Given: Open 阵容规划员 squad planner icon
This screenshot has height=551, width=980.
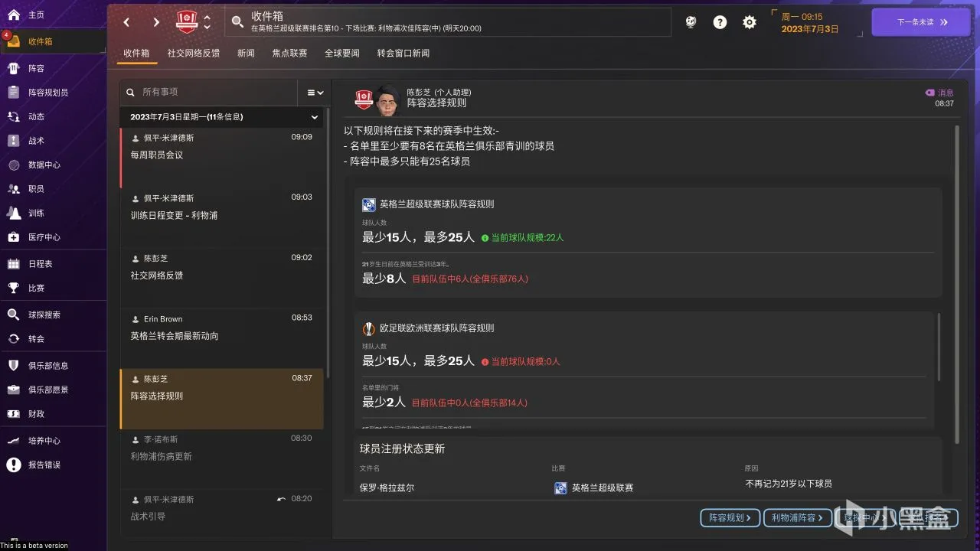Looking at the screenshot, I should [14, 92].
